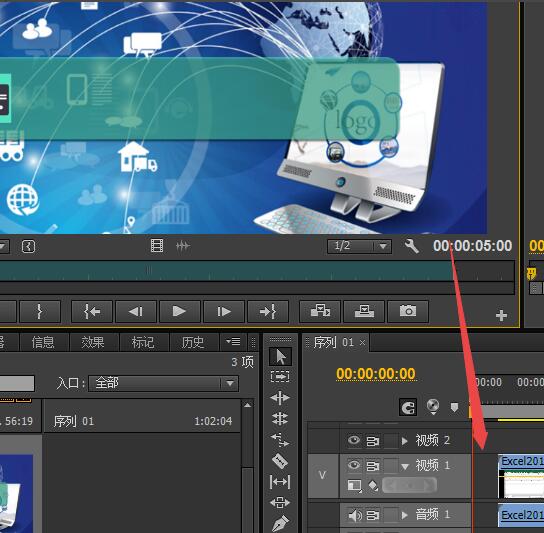The height and width of the screenshot is (533, 544).
Task: Click the Lift button
Action: point(320,311)
